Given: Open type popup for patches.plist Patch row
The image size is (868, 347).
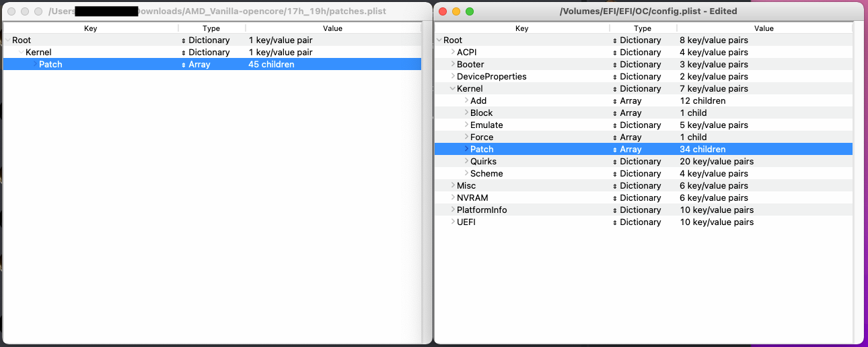Looking at the screenshot, I should (x=184, y=65).
